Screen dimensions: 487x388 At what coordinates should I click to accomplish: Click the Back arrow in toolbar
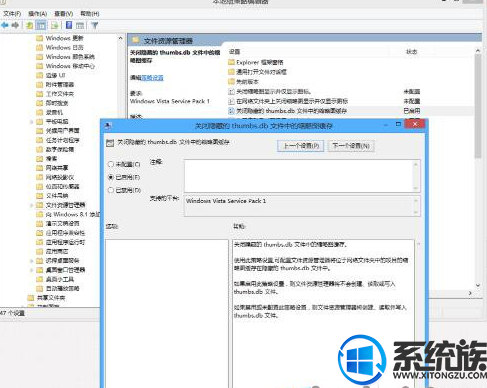pos(5,25)
